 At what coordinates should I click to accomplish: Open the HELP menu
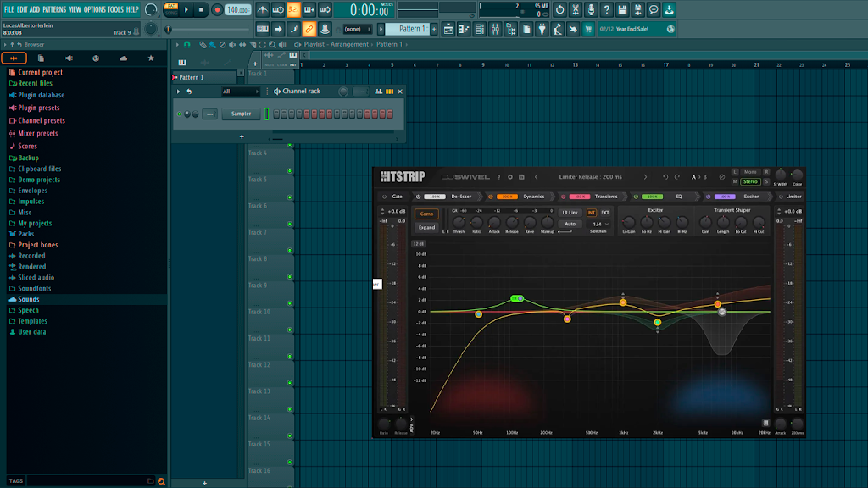point(132,9)
